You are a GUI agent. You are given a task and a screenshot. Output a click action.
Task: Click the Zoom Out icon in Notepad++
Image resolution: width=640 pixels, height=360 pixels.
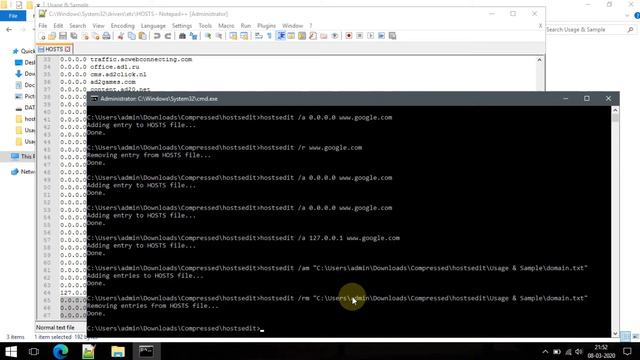[x=219, y=36]
